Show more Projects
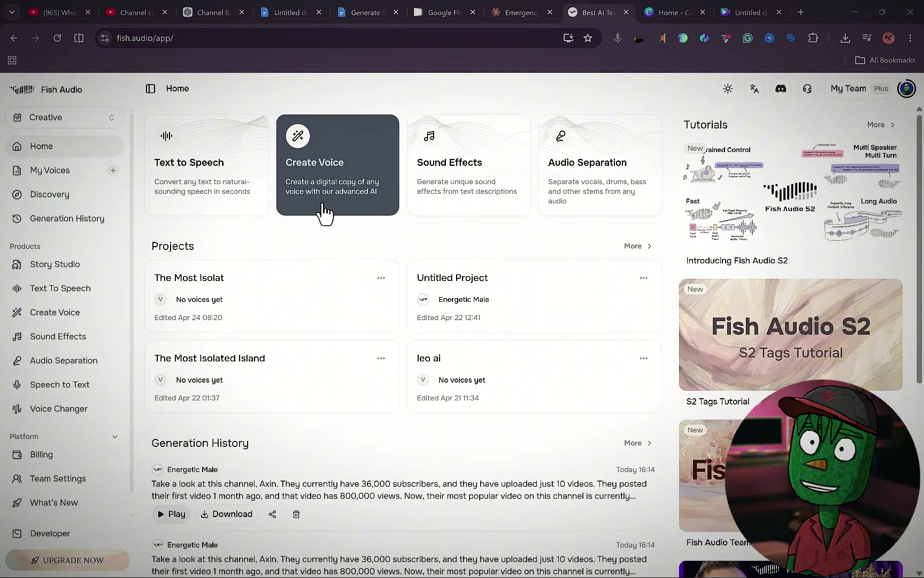This screenshot has width=924, height=578. pyautogui.click(x=638, y=246)
